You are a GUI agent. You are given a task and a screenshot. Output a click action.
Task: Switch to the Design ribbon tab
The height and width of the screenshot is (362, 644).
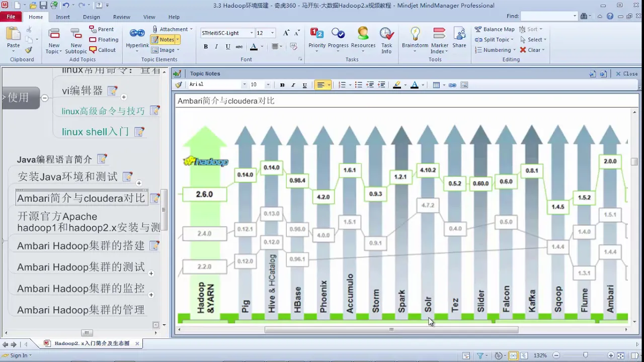[92, 17]
